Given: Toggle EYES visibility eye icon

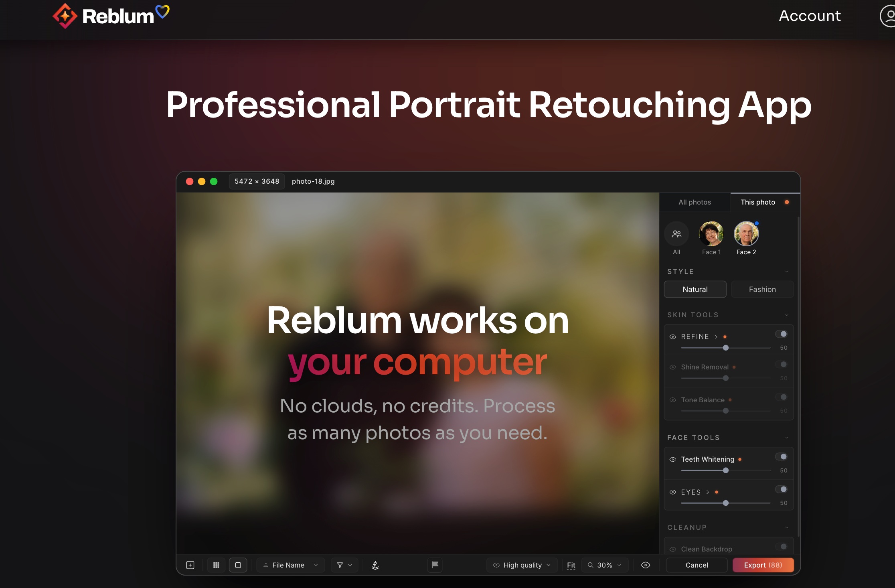Looking at the screenshot, I should 673,492.
